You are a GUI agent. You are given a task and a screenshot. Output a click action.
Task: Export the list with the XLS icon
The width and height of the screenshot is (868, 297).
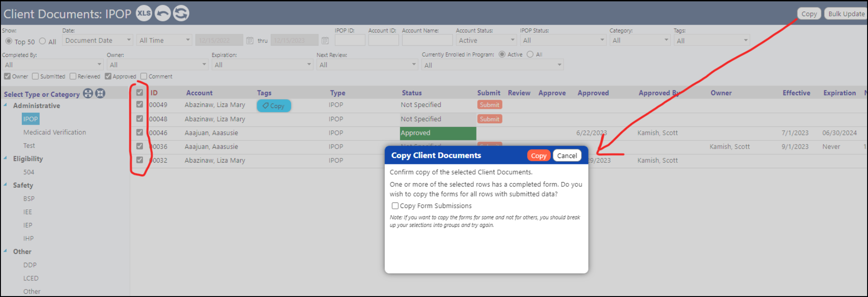pos(144,13)
